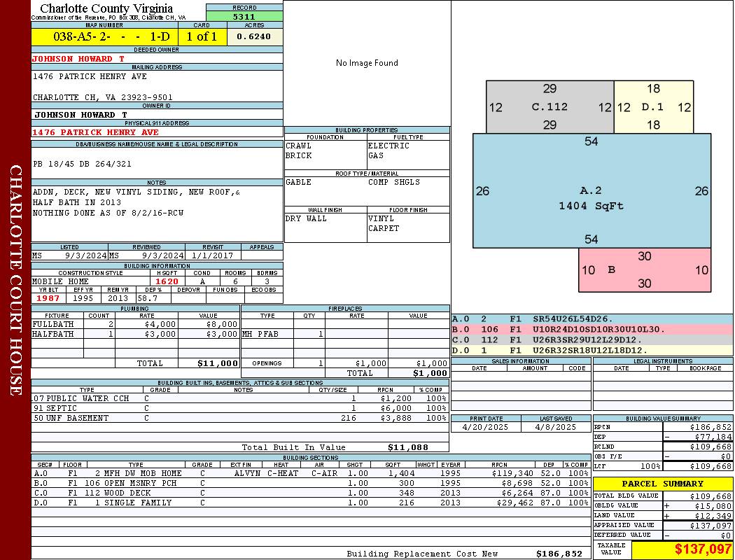Click the LAND VALUE $12,349
Screen dimensions: 735x560
(713, 516)
